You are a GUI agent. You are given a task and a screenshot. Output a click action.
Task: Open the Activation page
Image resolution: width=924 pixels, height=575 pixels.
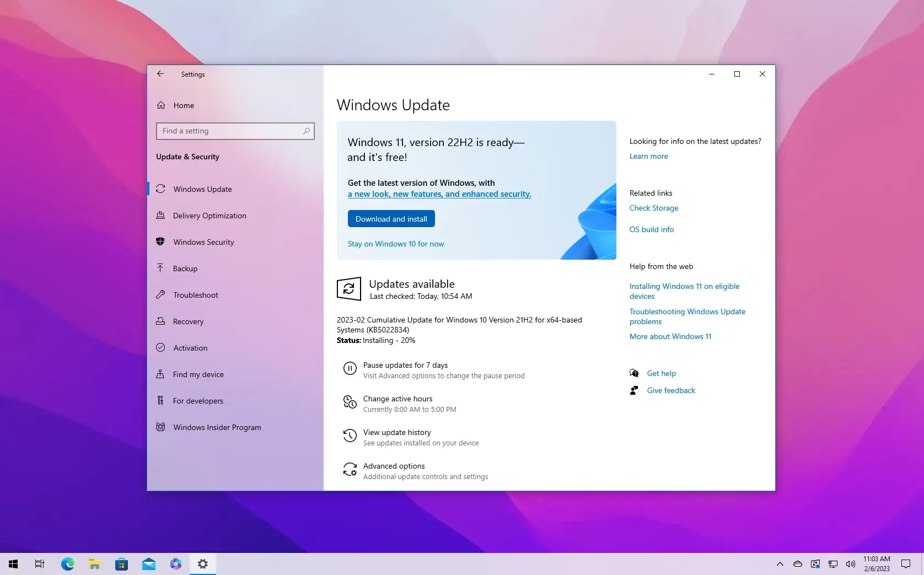(235, 348)
